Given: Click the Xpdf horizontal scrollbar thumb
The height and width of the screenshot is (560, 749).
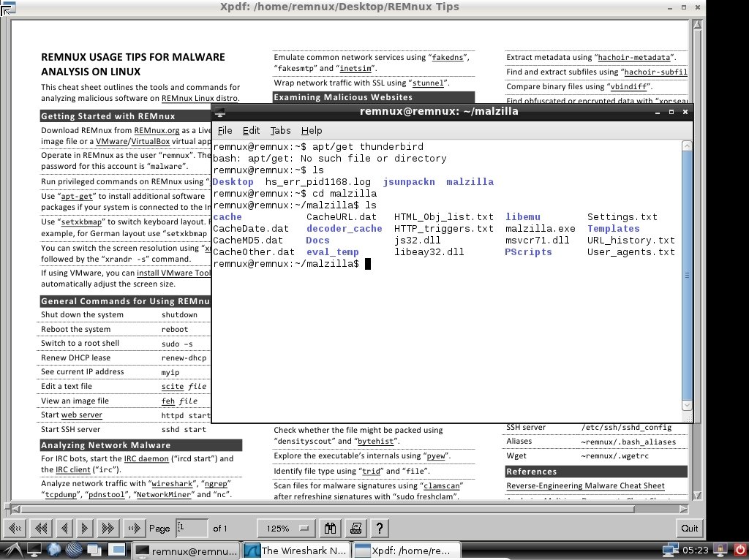Looking at the screenshot, I should (327, 509).
